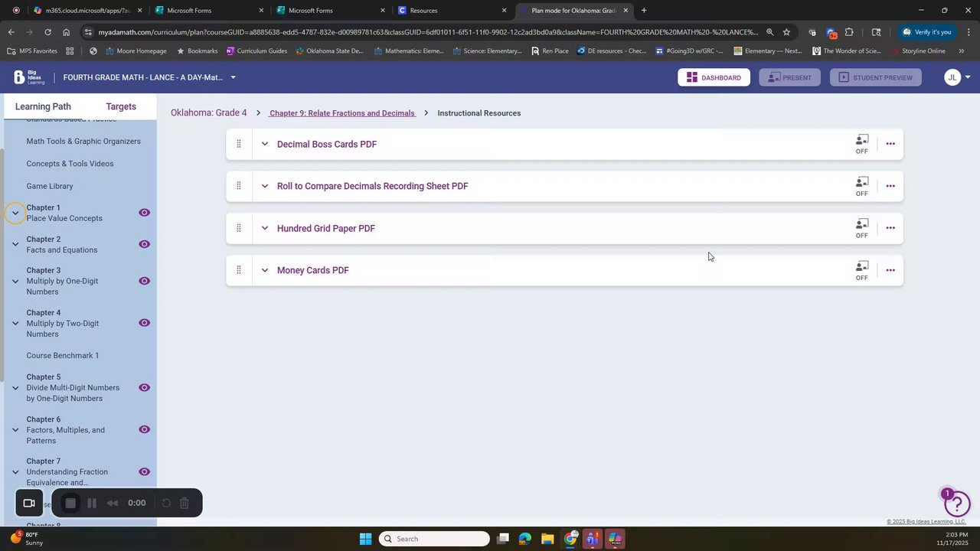Viewport: 980px width, 551px height.
Task: Open more options for Roll to Compare Decimals
Action: click(x=890, y=186)
